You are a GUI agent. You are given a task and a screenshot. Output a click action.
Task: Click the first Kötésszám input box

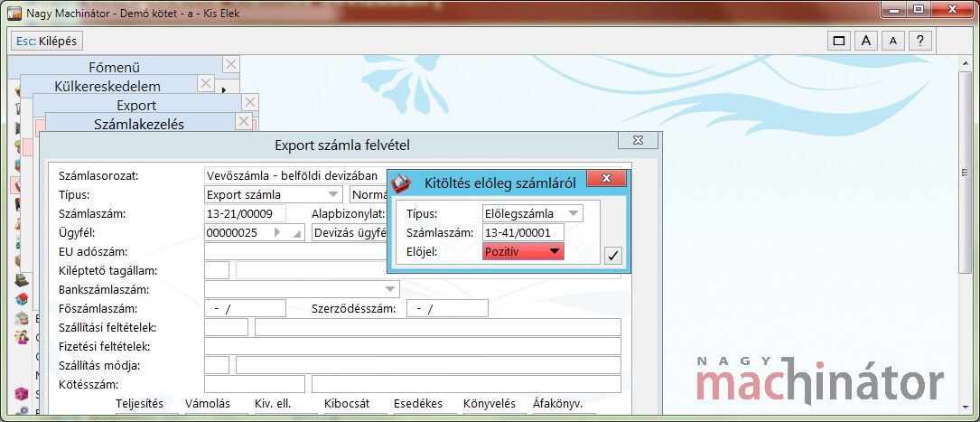[x=255, y=384]
